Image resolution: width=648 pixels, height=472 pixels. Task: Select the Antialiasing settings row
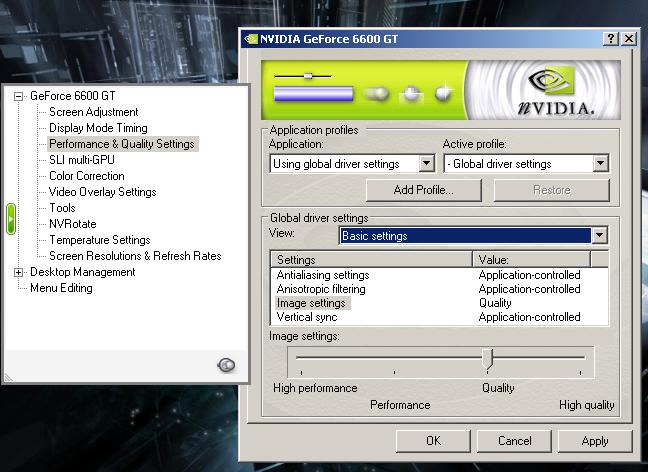323,275
